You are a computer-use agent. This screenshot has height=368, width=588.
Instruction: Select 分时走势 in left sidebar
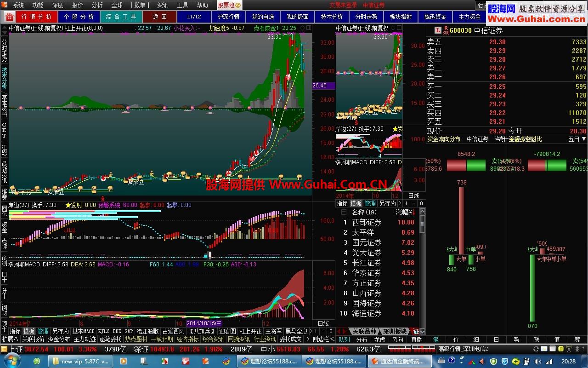[4, 50]
